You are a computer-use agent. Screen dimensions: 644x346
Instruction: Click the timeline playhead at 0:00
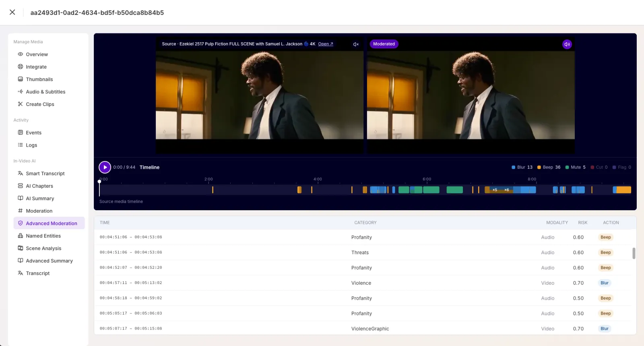[x=99, y=182]
